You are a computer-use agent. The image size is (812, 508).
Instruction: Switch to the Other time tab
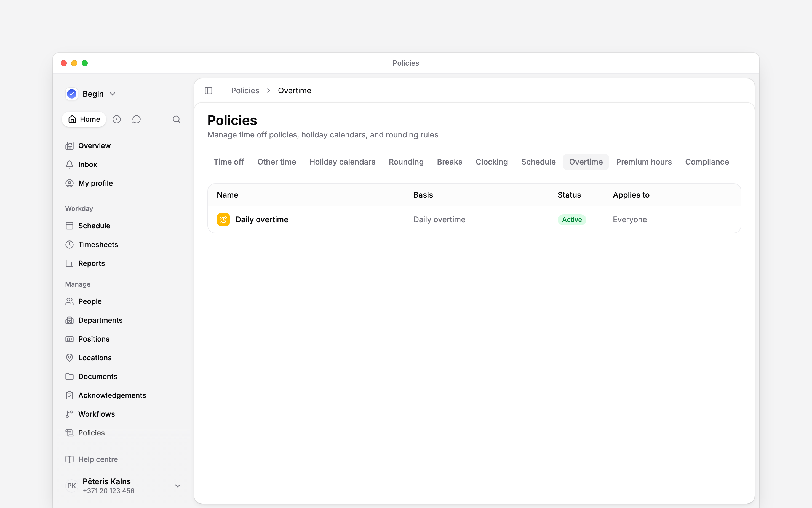(276, 162)
